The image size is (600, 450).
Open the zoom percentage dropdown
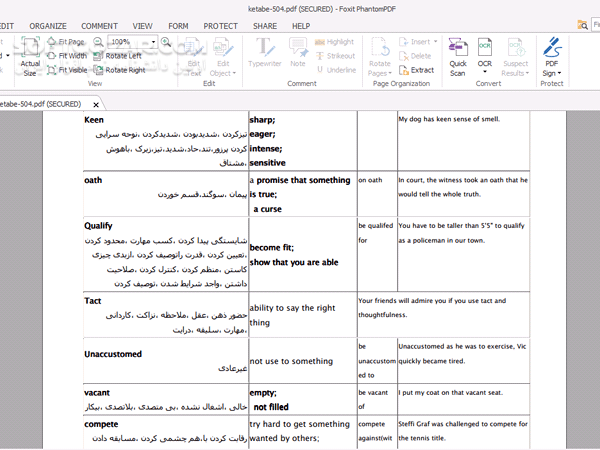152,42
